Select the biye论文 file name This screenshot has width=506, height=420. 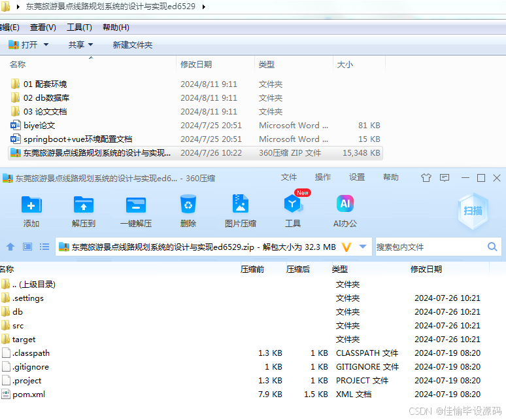coord(39,125)
